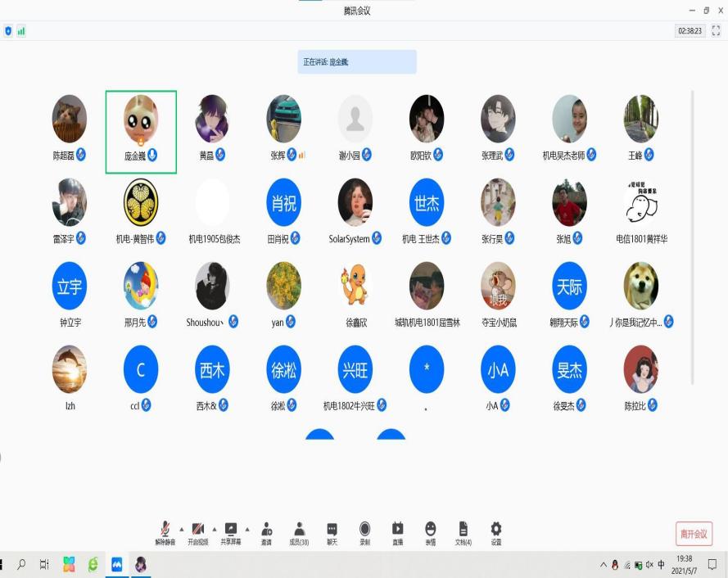The image size is (728, 578).
Task: Click the 离开会议 leave meeting button
Action: 693,534
